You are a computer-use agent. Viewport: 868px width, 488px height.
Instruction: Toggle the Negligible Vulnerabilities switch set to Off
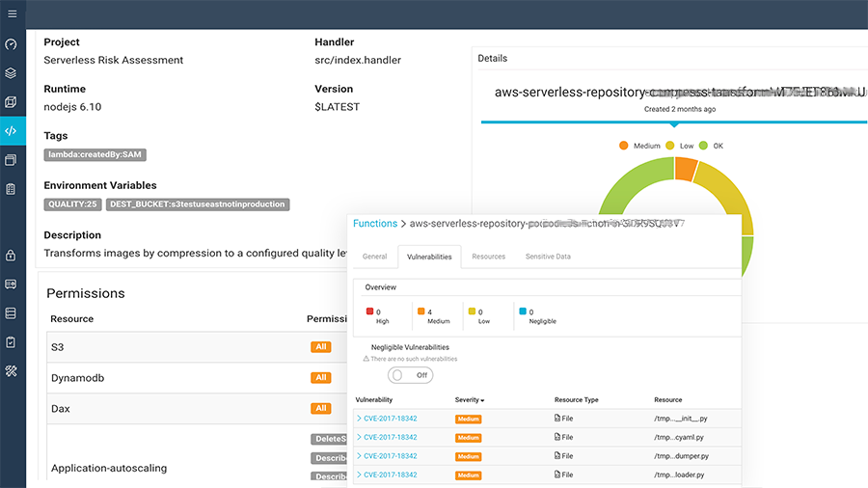[410, 375]
